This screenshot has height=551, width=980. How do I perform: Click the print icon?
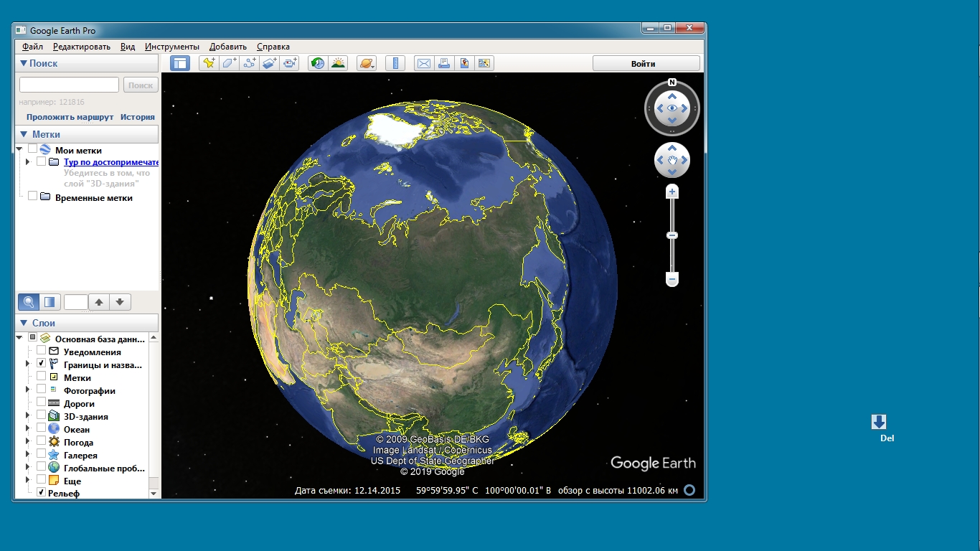444,63
